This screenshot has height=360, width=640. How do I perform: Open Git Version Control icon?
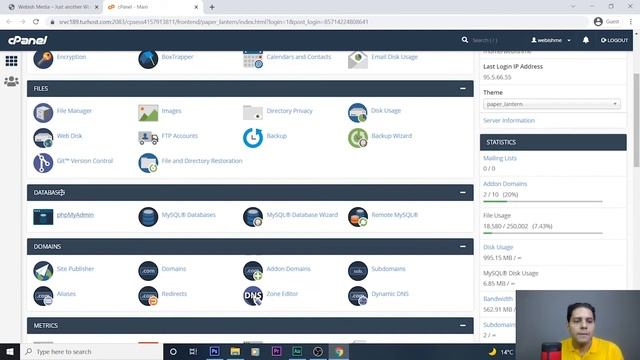[43, 163]
